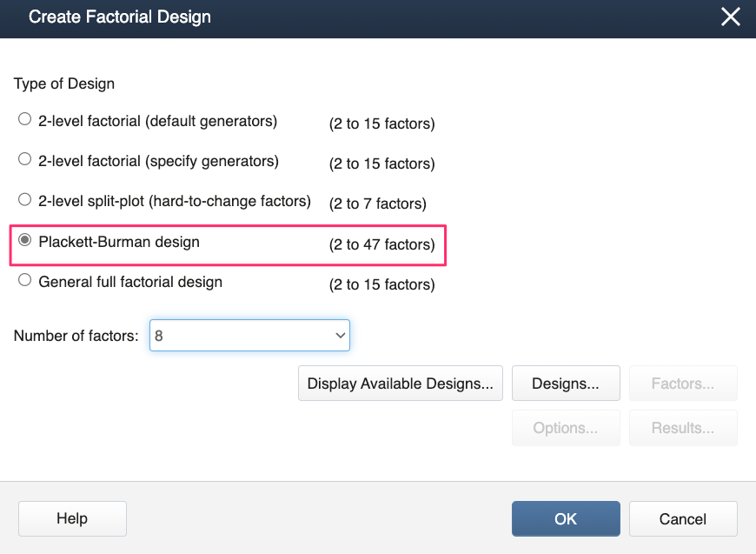756x554 pixels.
Task: Select 2-level factorial (default generators) option
Action: [25, 121]
